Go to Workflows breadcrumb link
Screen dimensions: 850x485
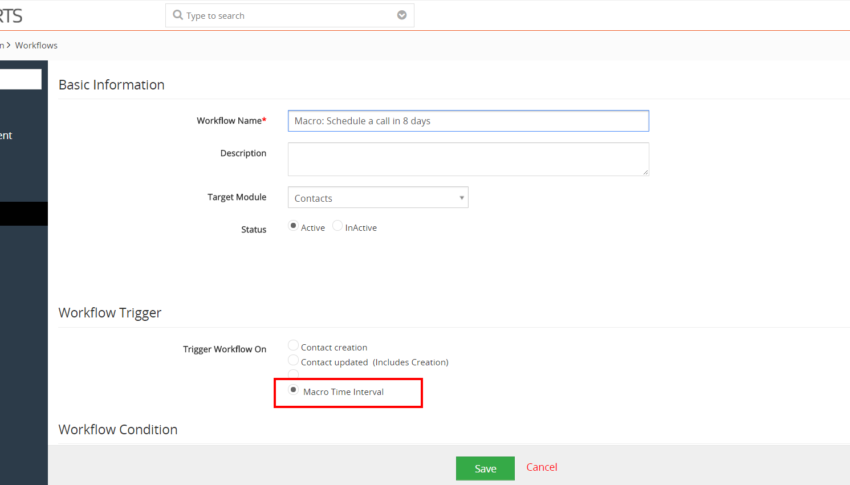coord(36,46)
